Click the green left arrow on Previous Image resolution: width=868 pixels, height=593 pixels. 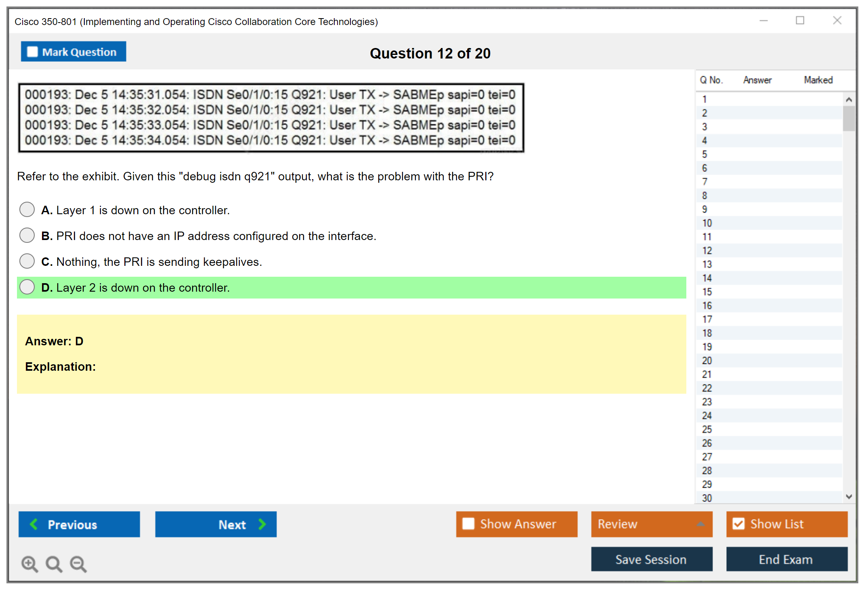tap(34, 524)
